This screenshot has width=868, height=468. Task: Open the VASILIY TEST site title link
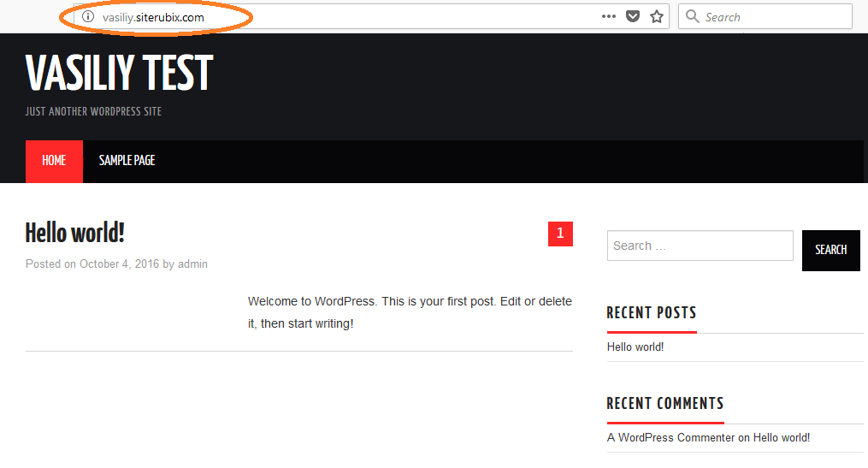pos(119,73)
